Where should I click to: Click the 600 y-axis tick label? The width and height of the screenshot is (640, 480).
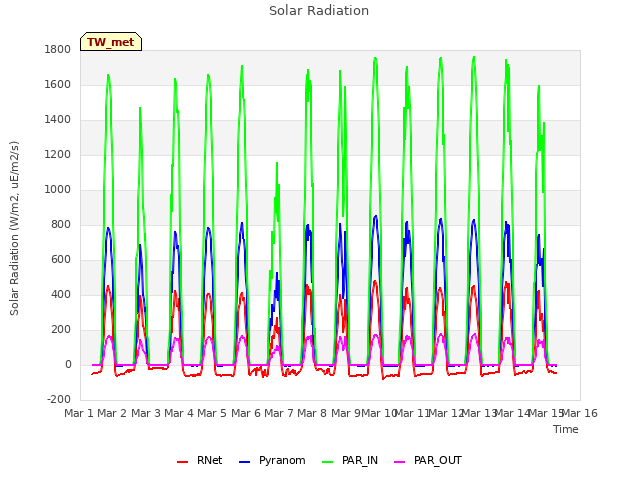coord(61,260)
